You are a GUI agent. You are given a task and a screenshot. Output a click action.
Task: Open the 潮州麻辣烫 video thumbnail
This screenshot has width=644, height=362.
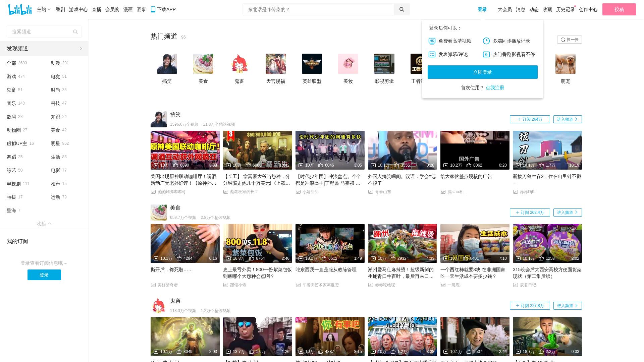pos(402,243)
